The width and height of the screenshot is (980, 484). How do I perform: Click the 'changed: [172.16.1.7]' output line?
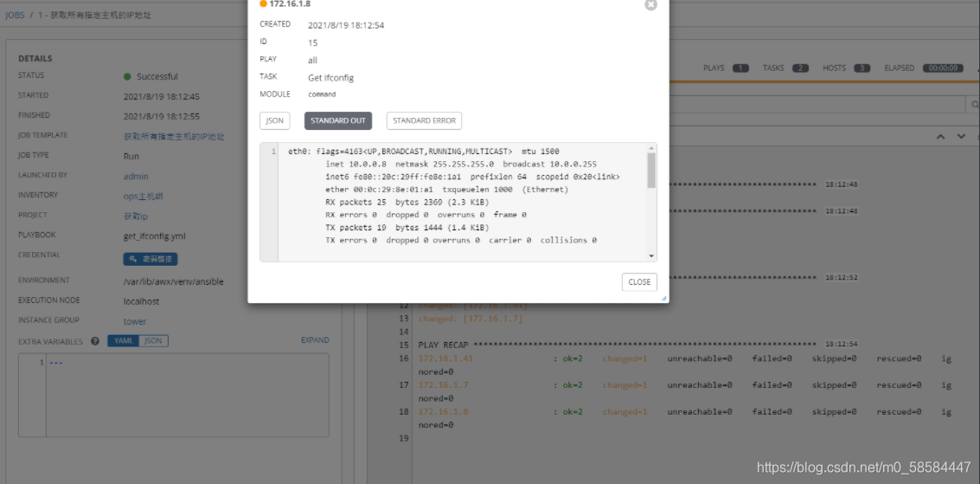pos(471,319)
